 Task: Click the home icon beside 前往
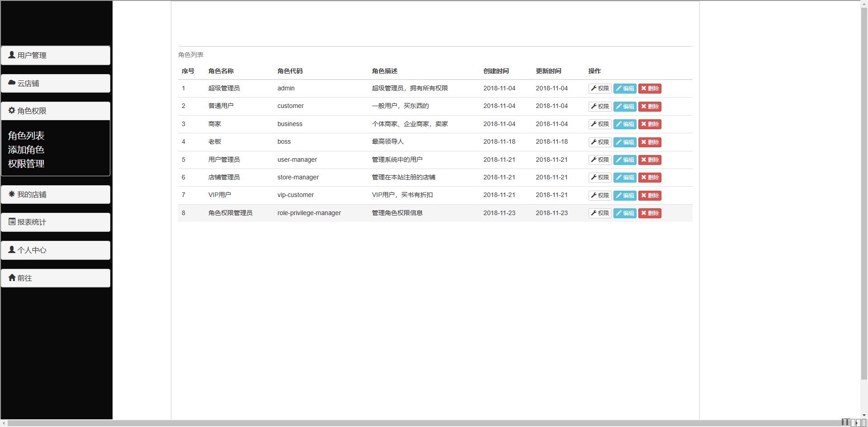(12, 278)
